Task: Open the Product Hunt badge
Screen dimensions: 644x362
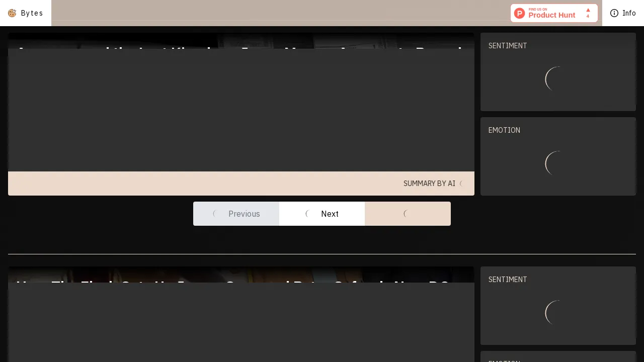Action: [554, 13]
